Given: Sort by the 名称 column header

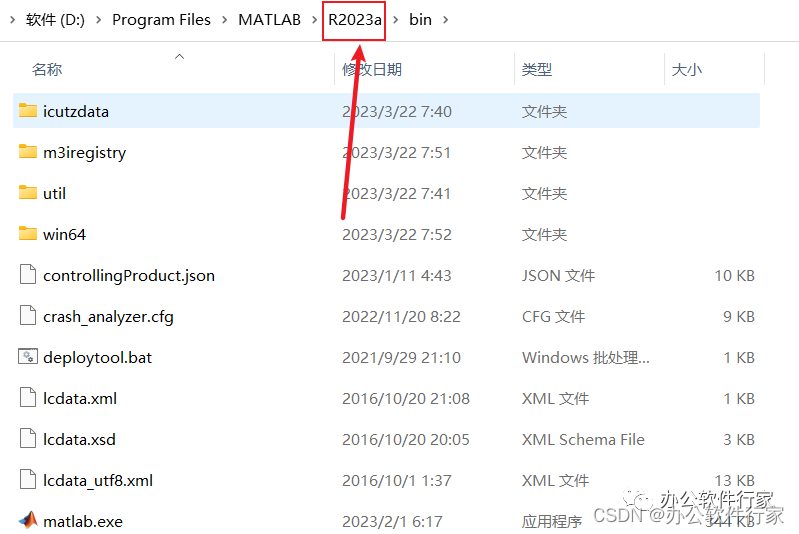Looking at the screenshot, I should pos(47,69).
